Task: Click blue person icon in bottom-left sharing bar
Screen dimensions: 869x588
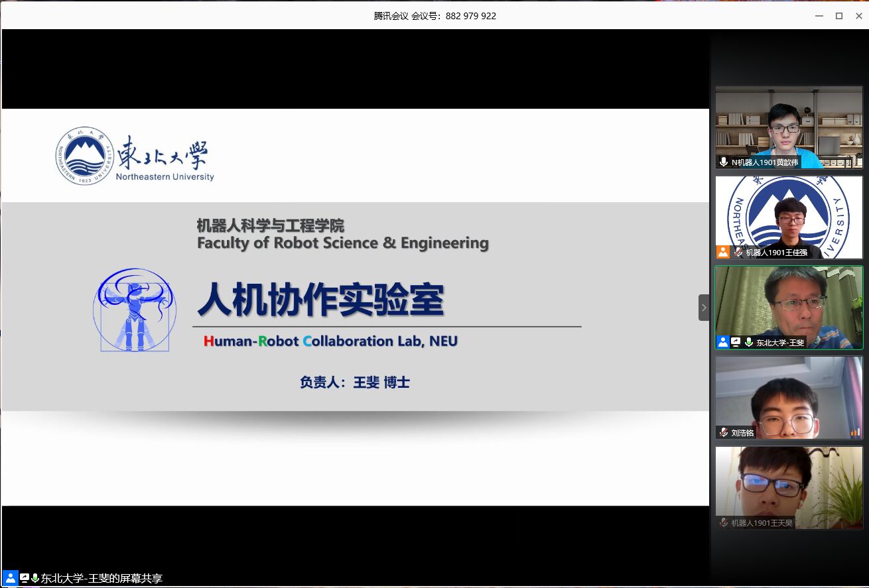Action: pyautogui.click(x=10, y=578)
